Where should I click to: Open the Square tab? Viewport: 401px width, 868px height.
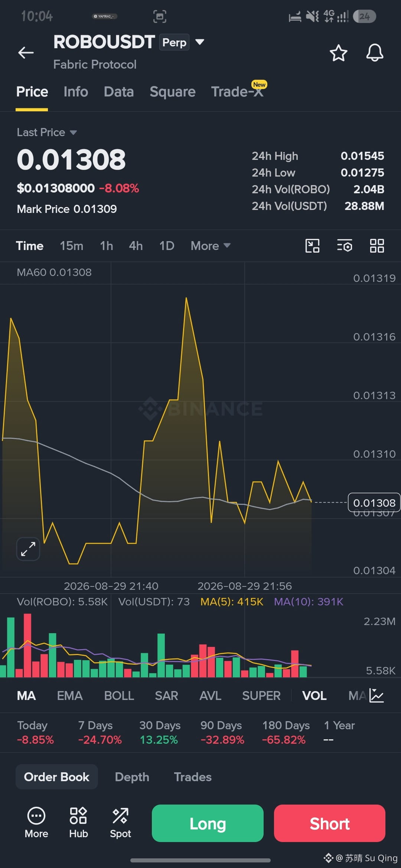click(x=173, y=92)
